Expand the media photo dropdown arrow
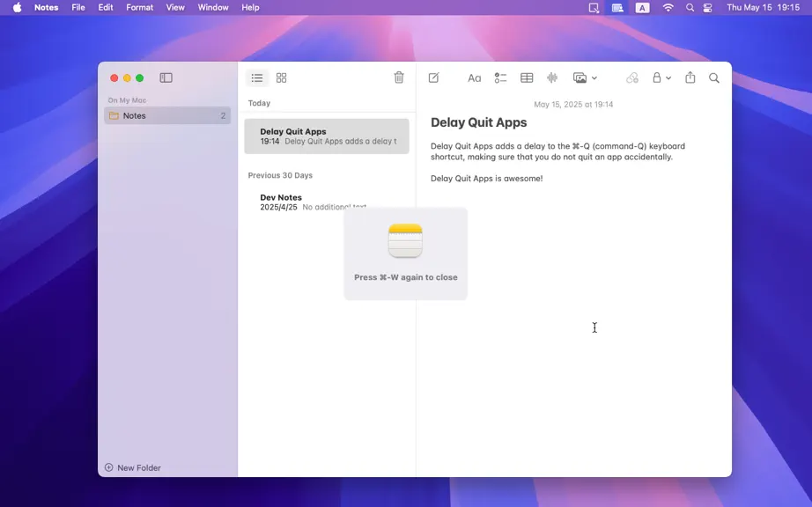 (594, 78)
